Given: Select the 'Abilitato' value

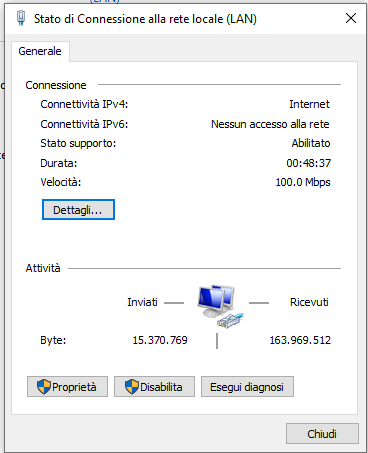Looking at the screenshot, I should tap(311, 143).
